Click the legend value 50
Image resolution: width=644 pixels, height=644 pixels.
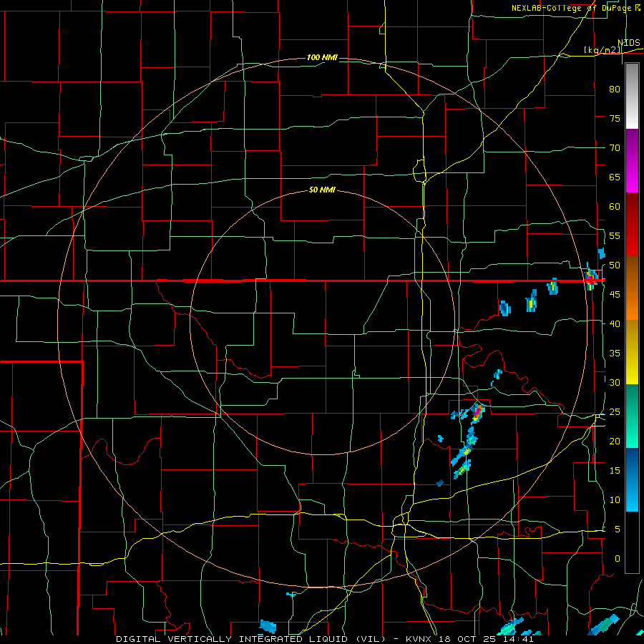click(615, 265)
